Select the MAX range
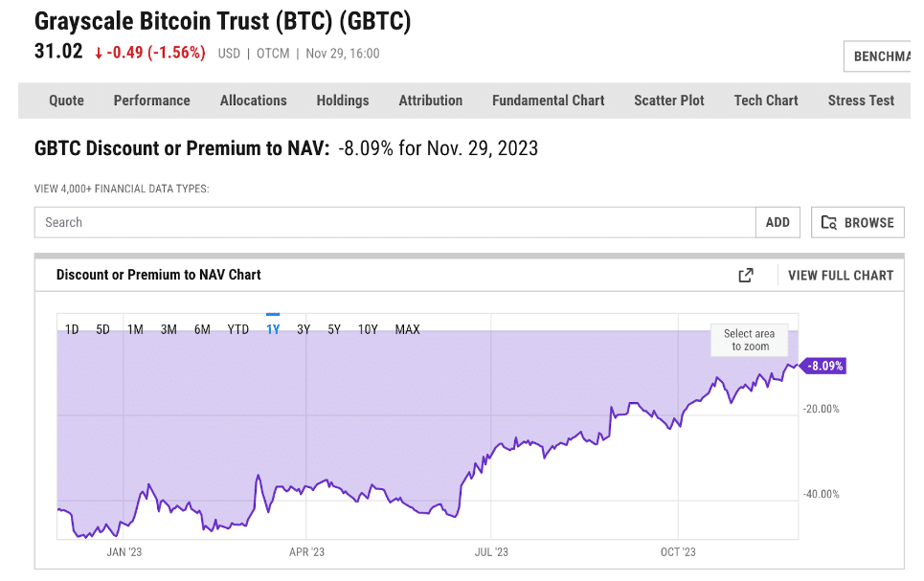924x581 pixels. point(407,329)
